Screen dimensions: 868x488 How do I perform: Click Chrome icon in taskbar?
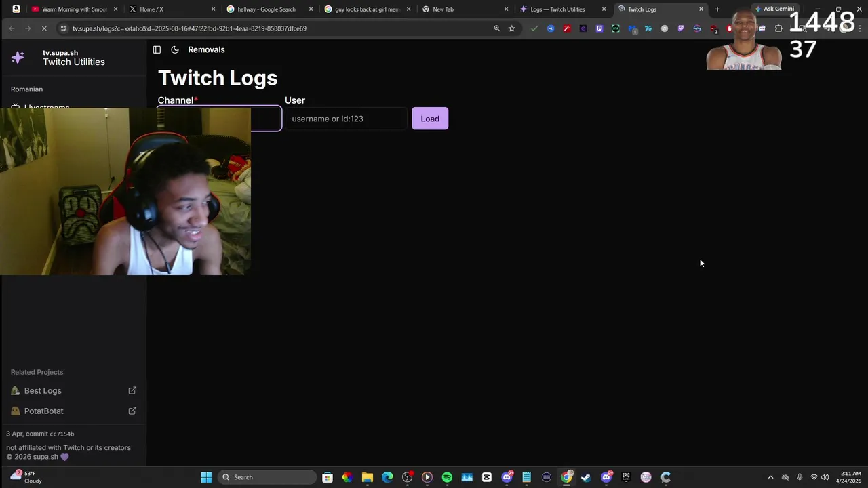[566, 477]
